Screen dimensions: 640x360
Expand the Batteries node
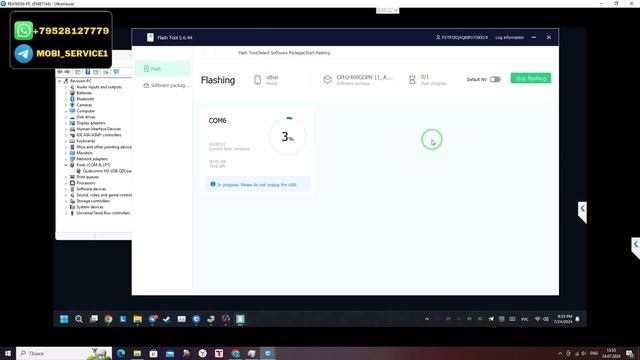(65, 93)
